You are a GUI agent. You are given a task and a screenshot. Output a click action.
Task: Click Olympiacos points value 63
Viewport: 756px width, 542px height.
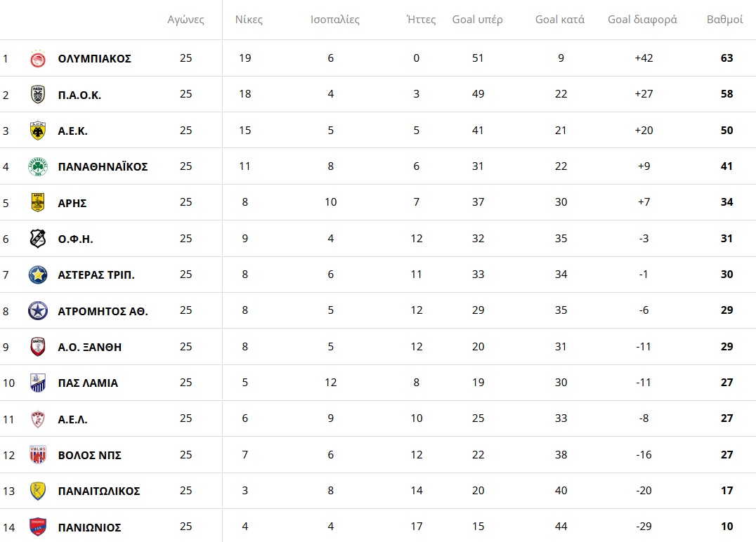726,58
